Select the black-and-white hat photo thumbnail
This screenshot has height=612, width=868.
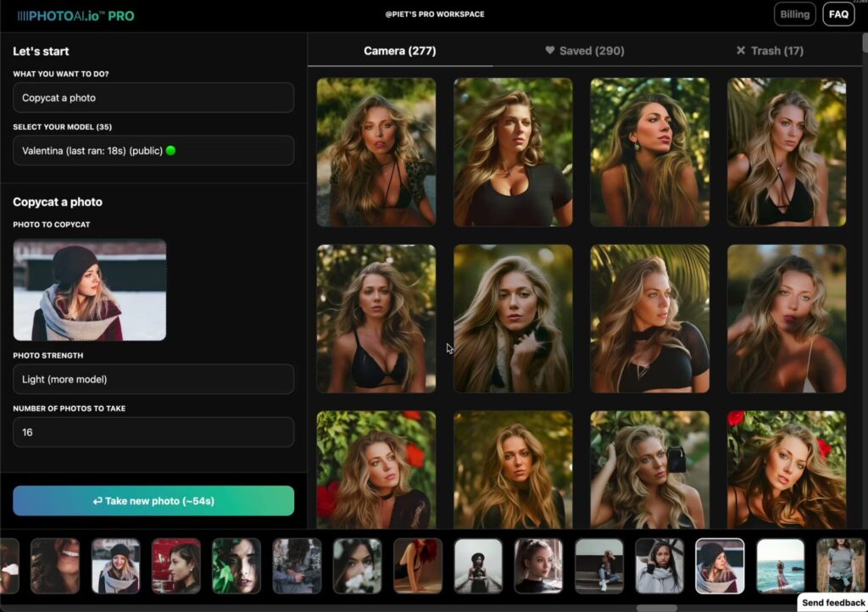coord(478,565)
